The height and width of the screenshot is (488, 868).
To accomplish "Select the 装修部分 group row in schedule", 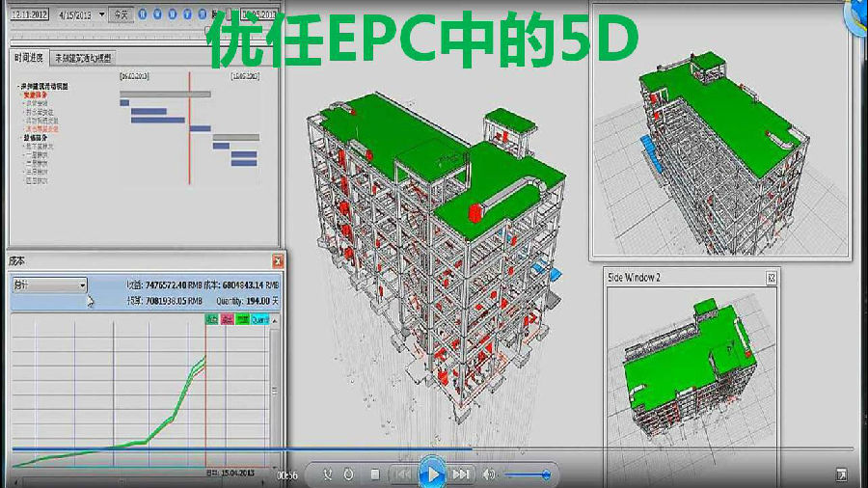I will point(36,137).
